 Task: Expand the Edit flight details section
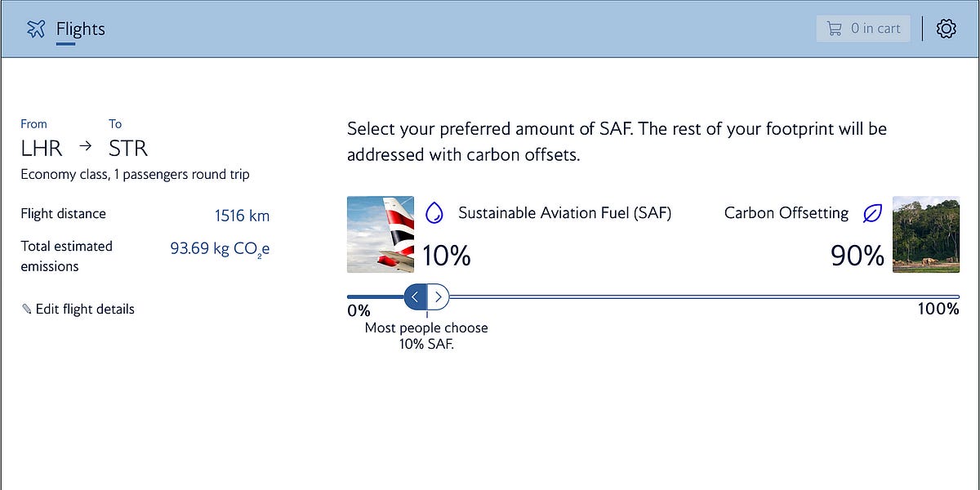(85, 308)
